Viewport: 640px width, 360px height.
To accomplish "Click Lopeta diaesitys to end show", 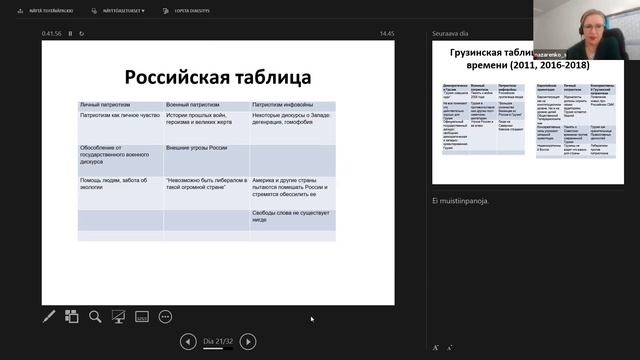I will tap(187, 11).
